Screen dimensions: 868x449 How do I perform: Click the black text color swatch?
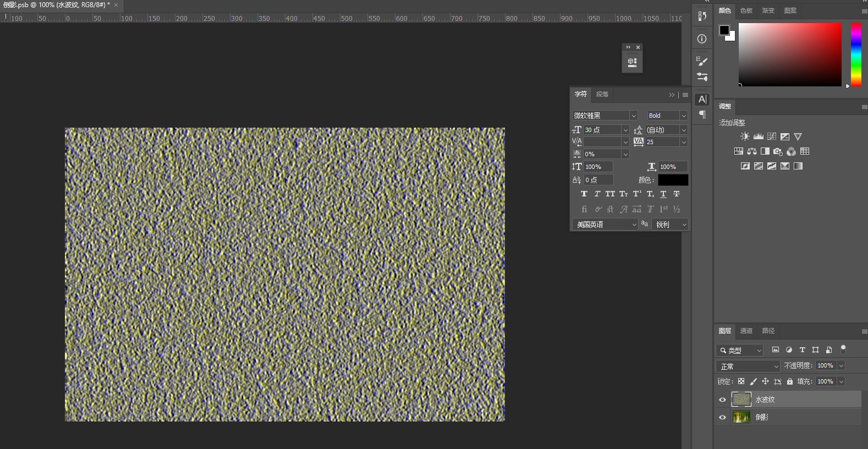673,180
